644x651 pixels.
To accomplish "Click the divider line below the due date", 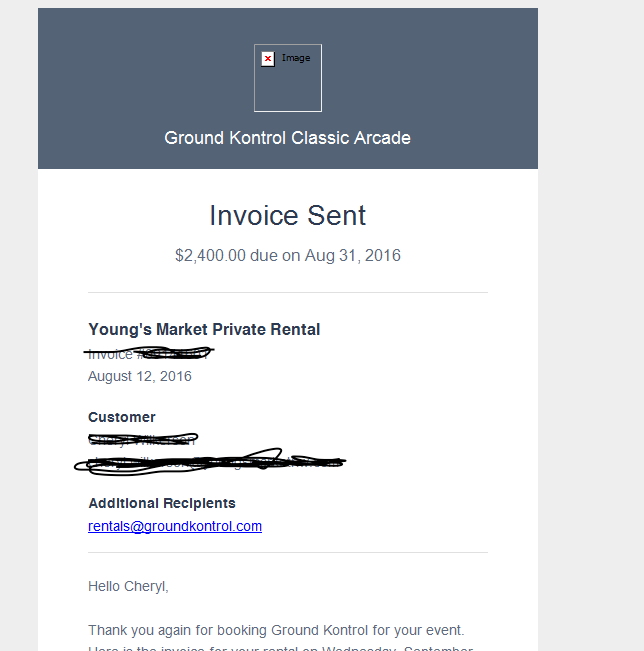I will point(287,293).
